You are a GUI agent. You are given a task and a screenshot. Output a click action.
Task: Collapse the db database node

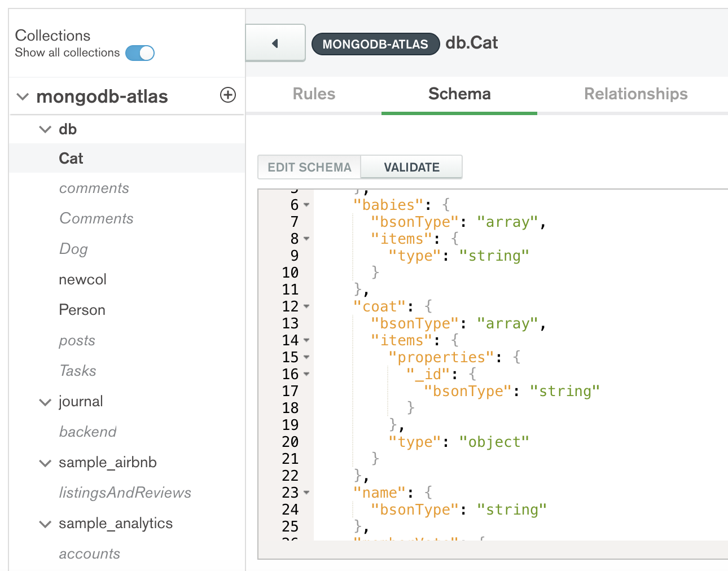[x=45, y=129]
